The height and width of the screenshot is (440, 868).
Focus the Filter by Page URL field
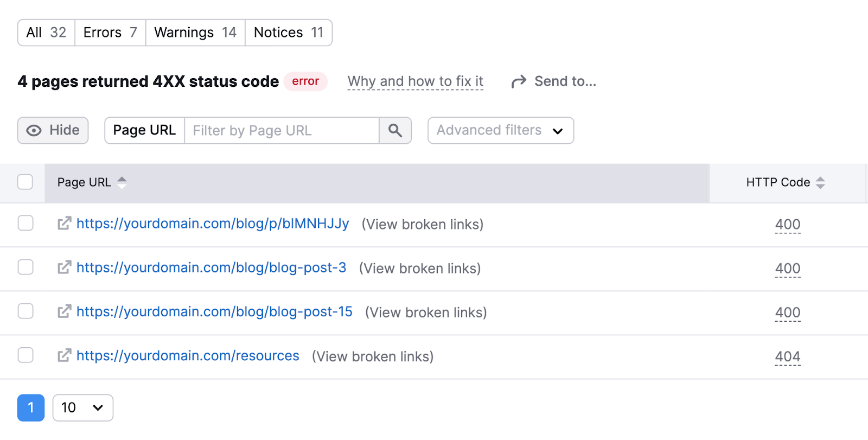point(281,131)
